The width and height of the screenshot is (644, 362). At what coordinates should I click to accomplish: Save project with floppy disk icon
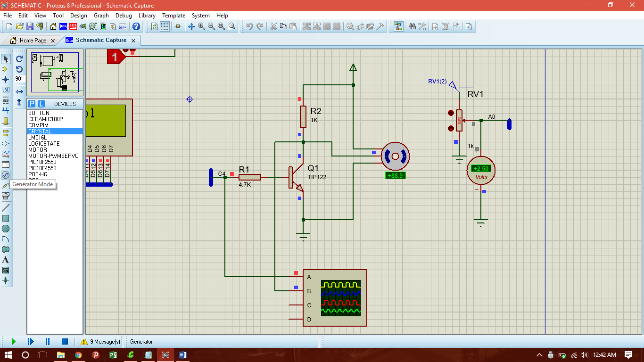(29, 26)
